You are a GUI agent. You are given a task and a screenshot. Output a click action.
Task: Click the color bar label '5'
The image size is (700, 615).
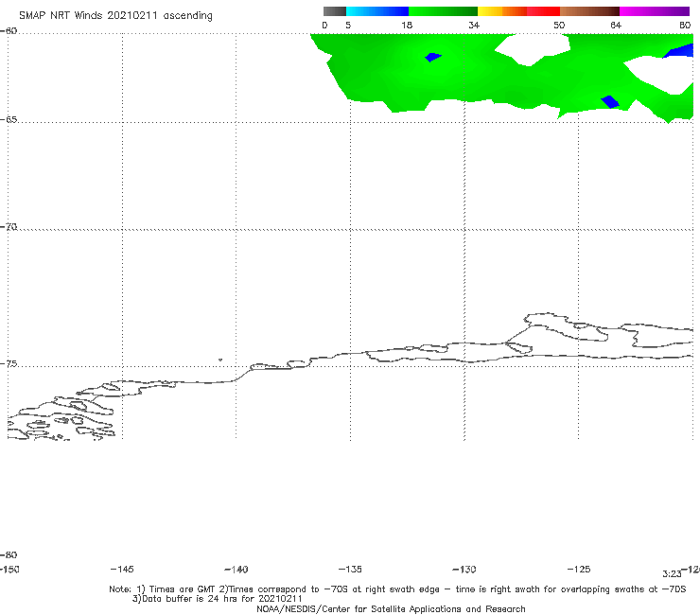(348, 26)
